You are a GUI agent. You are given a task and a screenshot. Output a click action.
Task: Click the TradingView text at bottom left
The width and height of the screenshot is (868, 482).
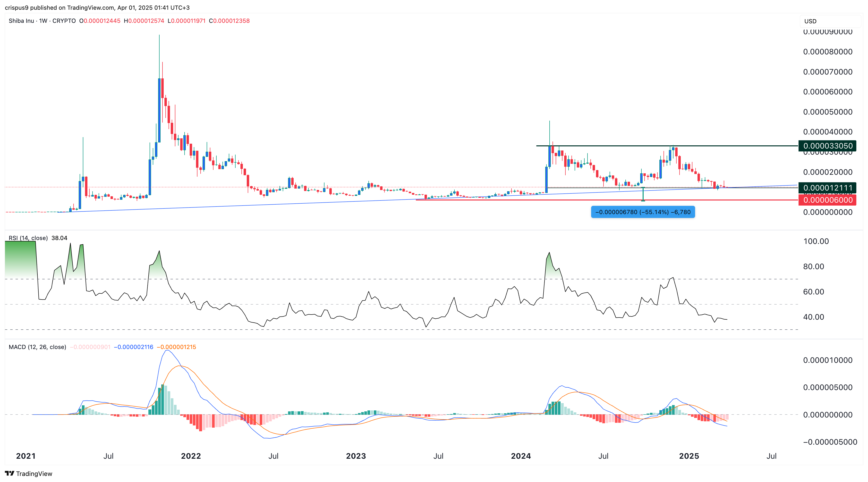(34, 474)
